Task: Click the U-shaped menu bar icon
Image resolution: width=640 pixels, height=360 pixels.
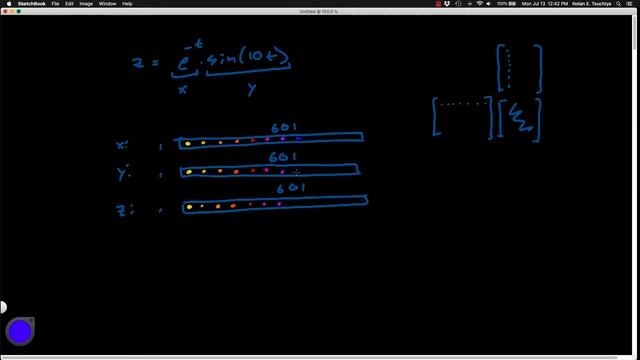Action: pyautogui.click(x=447, y=4)
